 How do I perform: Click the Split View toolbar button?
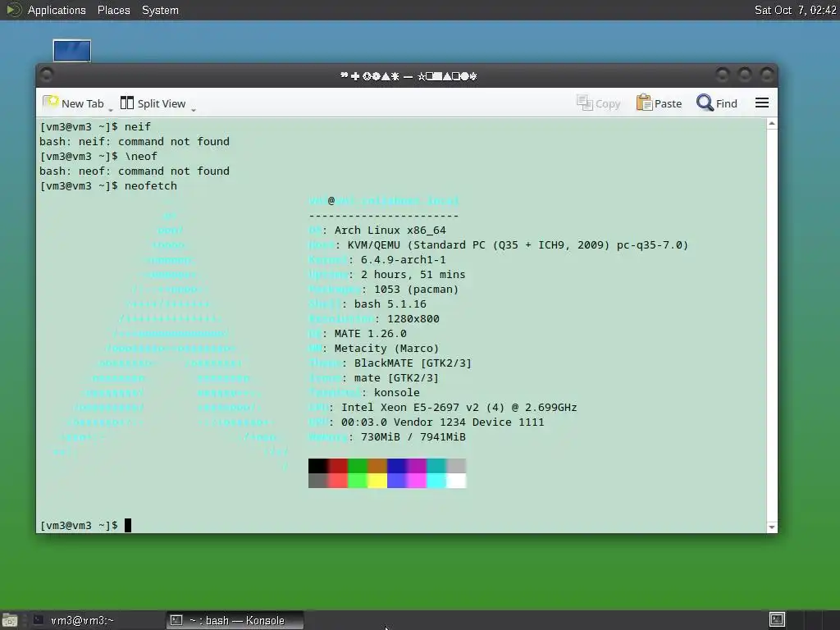153,103
